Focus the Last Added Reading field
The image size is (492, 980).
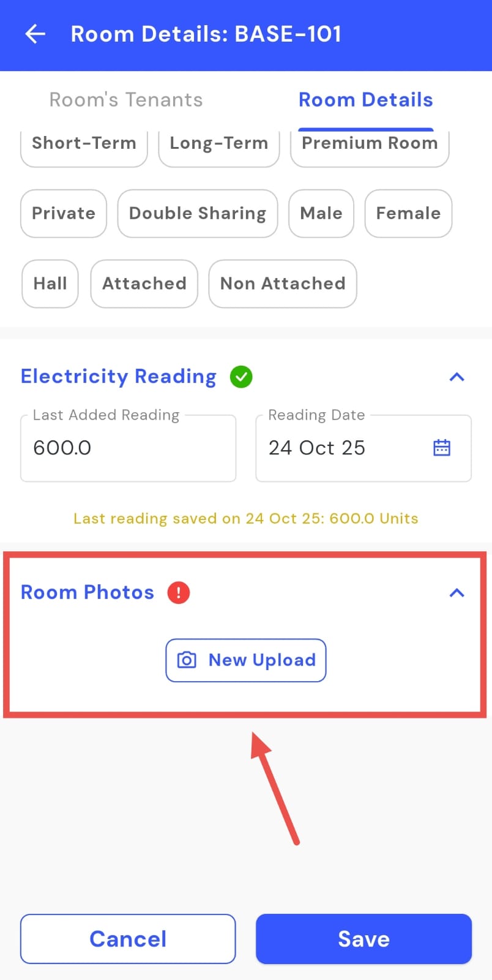[128, 448]
